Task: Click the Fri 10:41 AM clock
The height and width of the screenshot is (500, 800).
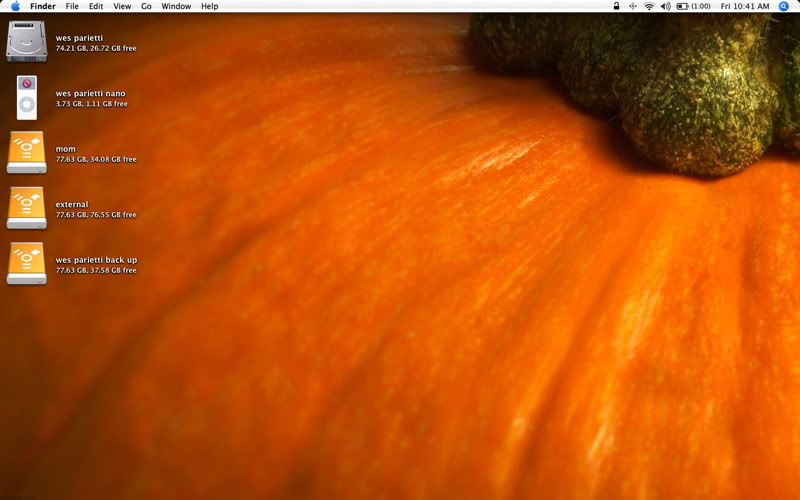Action: pyautogui.click(x=745, y=6)
